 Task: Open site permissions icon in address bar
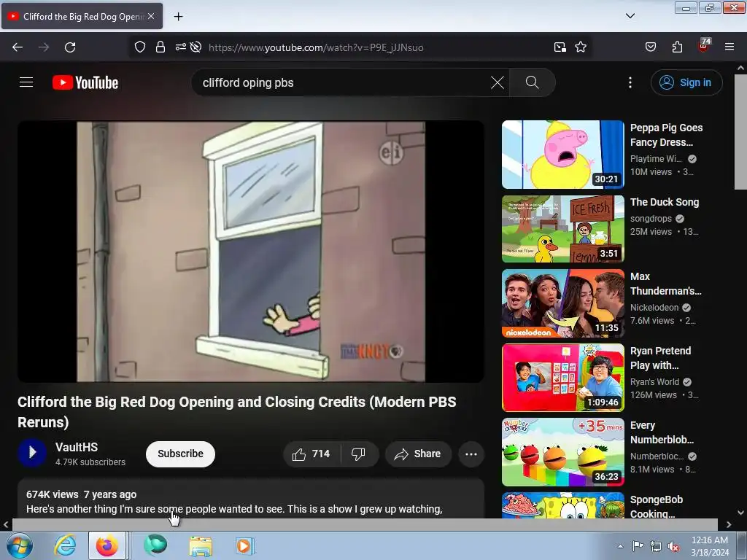point(181,47)
